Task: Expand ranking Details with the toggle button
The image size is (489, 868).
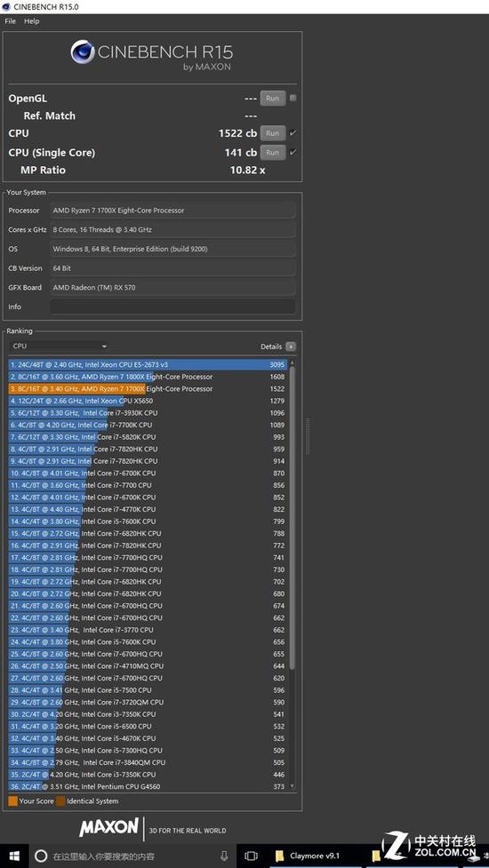Action: point(291,346)
